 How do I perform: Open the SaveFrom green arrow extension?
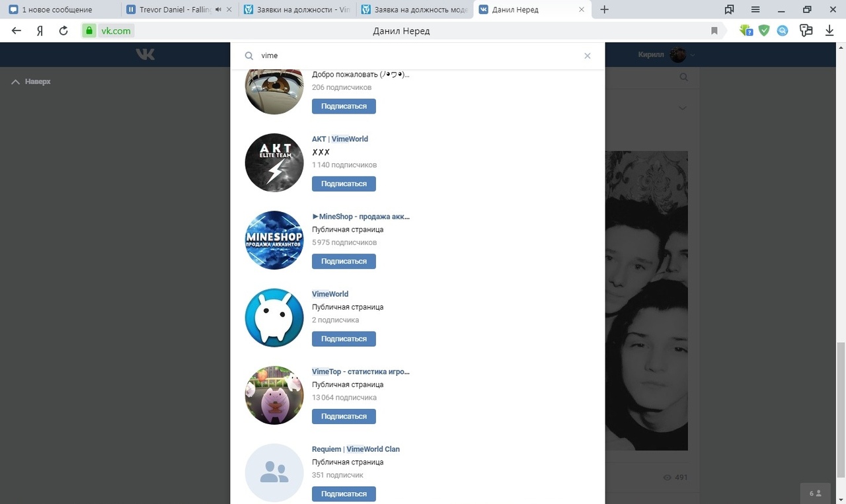(x=746, y=30)
